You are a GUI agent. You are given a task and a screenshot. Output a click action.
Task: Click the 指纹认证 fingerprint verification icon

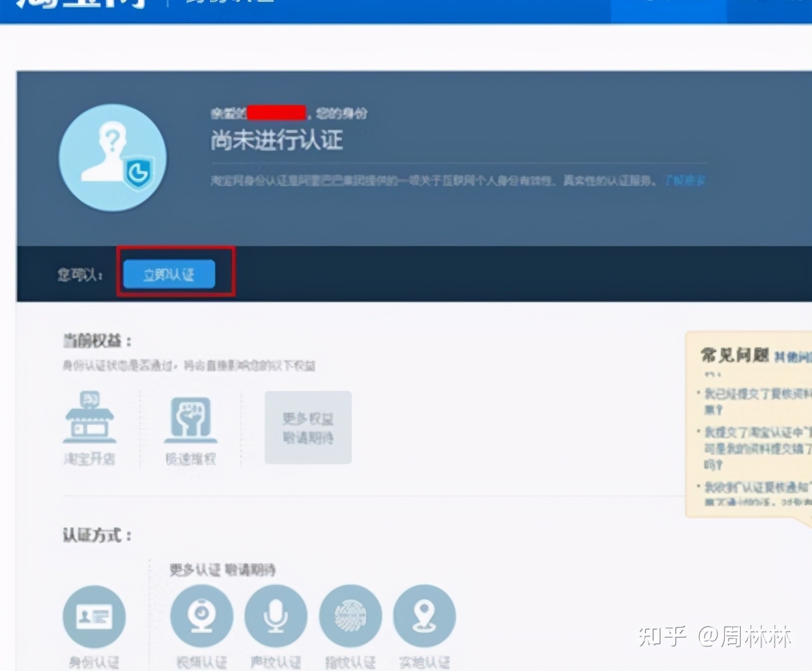[351, 615]
